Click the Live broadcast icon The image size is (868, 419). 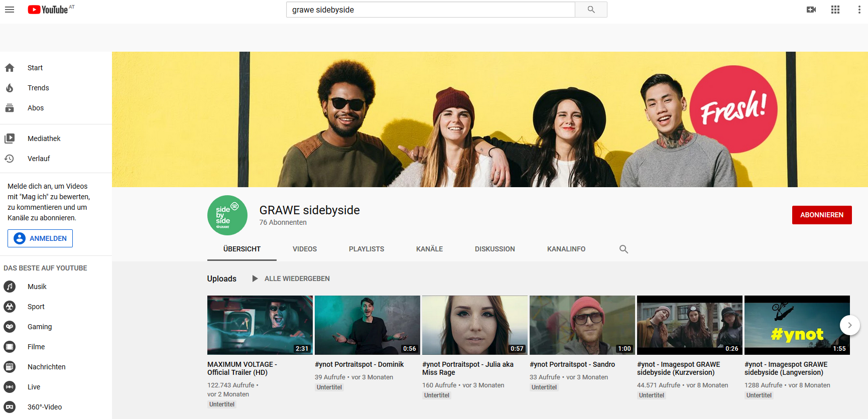[x=10, y=387]
